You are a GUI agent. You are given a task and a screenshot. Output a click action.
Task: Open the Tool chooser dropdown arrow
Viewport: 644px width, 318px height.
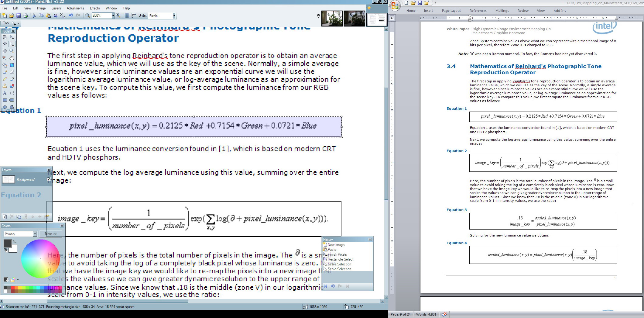(x=19, y=23)
